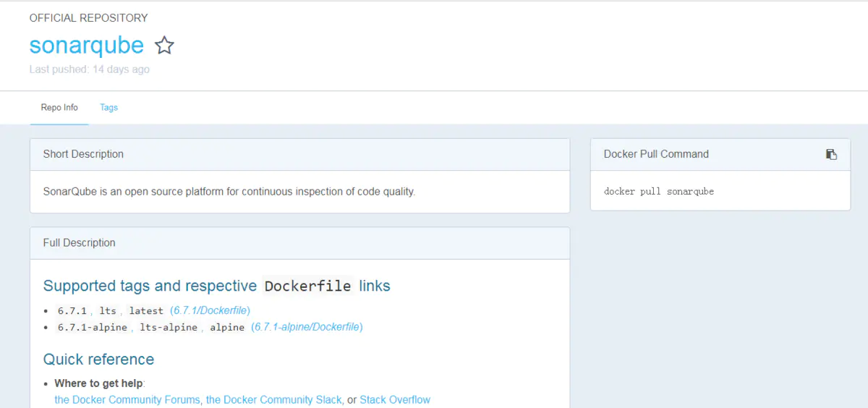Click the 6.7.1-alpine tag text

pyautogui.click(x=93, y=327)
